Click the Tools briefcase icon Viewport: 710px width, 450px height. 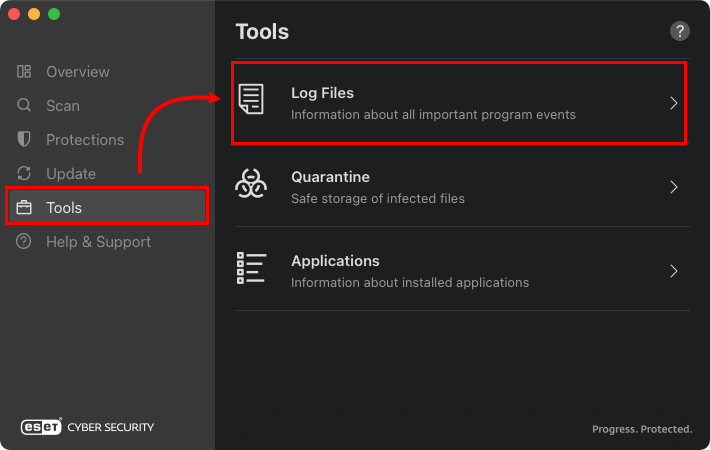(x=24, y=208)
